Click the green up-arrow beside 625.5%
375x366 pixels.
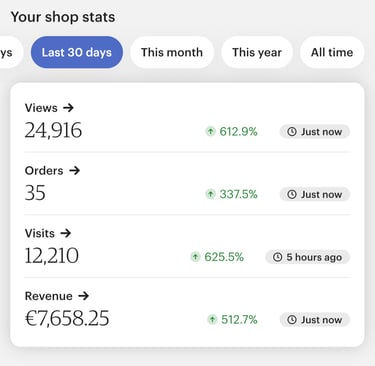[195, 257]
